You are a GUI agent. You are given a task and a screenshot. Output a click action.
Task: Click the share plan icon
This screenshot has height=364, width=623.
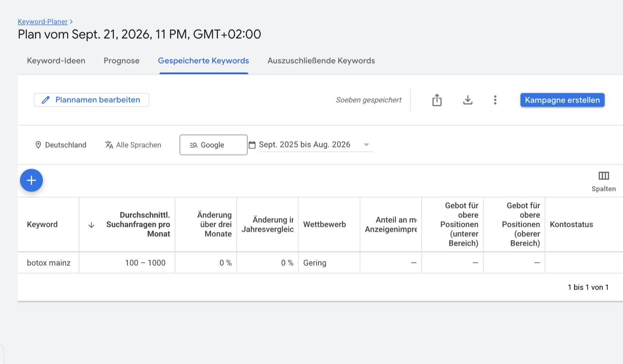coord(437,100)
